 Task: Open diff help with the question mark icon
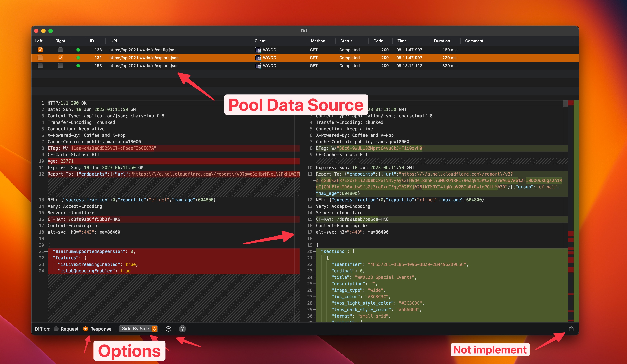pyautogui.click(x=182, y=329)
